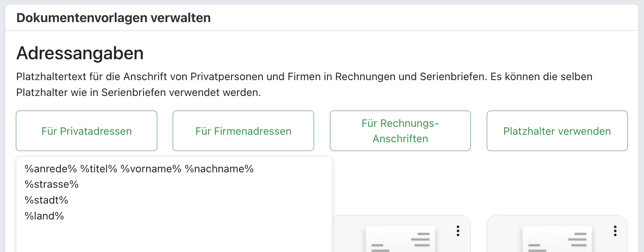Switch to Für Firmenadressen
The height and width of the screenshot is (252, 644).
tap(243, 131)
